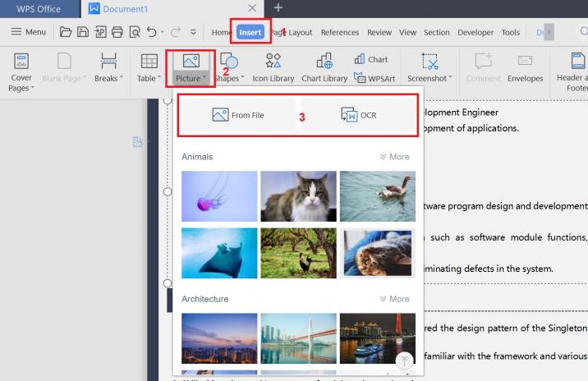Click the Architecture category heading
588x381 pixels.
[204, 299]
